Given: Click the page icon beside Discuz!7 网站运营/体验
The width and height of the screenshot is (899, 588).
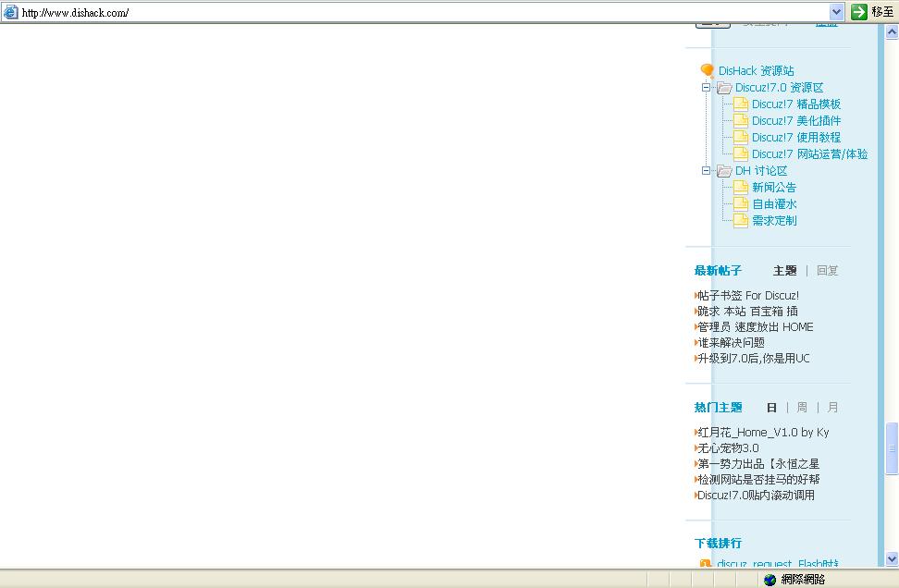Looking at the screenshot, I should [x=741, y=154].
